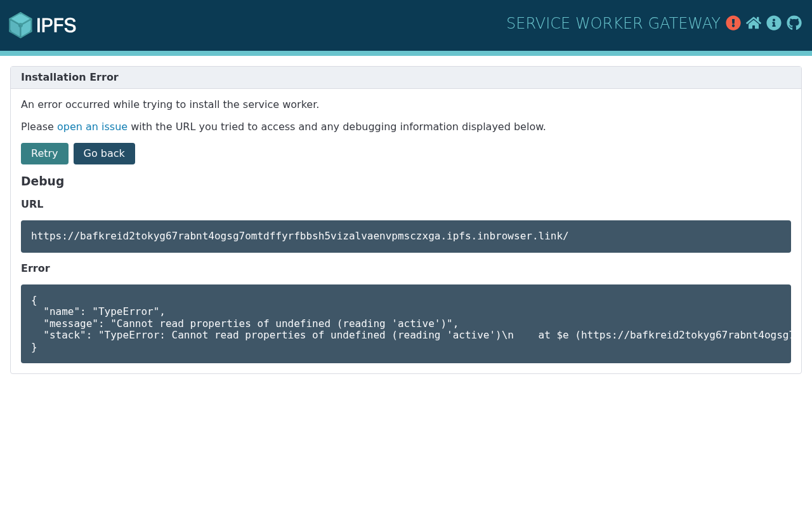Open the 'open an issue' link

coord(92,126)
